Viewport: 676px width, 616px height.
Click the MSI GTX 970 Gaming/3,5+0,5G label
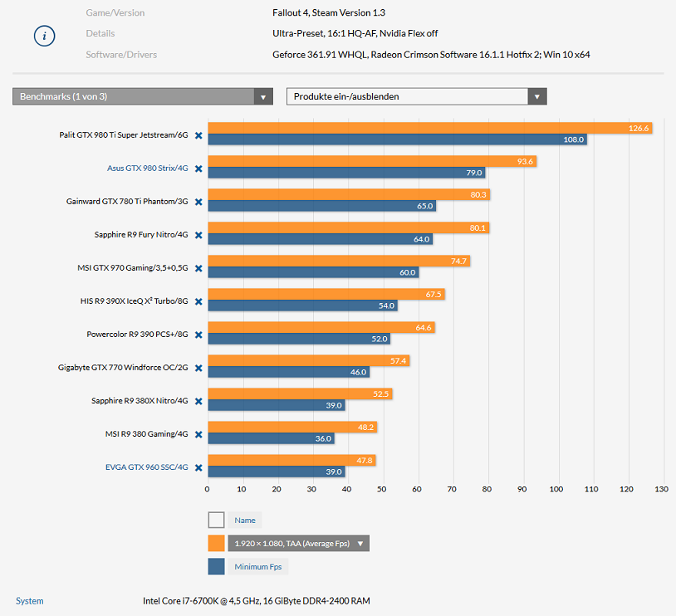pos(133,267)
